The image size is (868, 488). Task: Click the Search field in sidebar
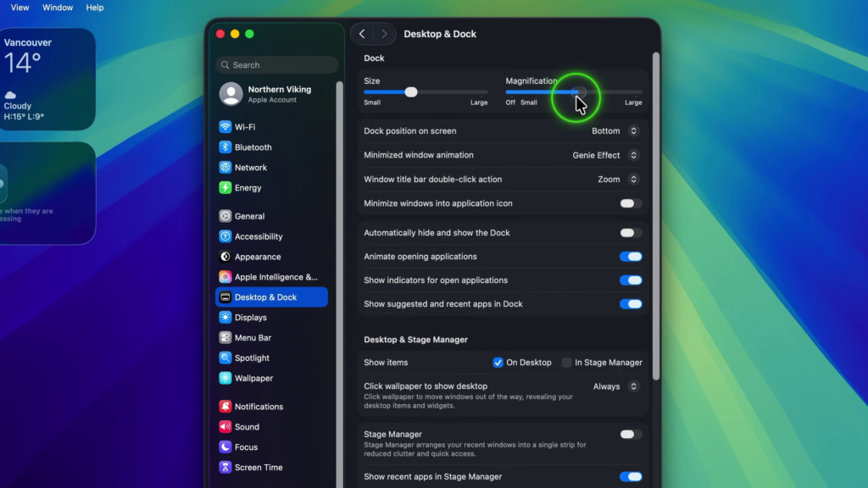[x=277, y=64]
